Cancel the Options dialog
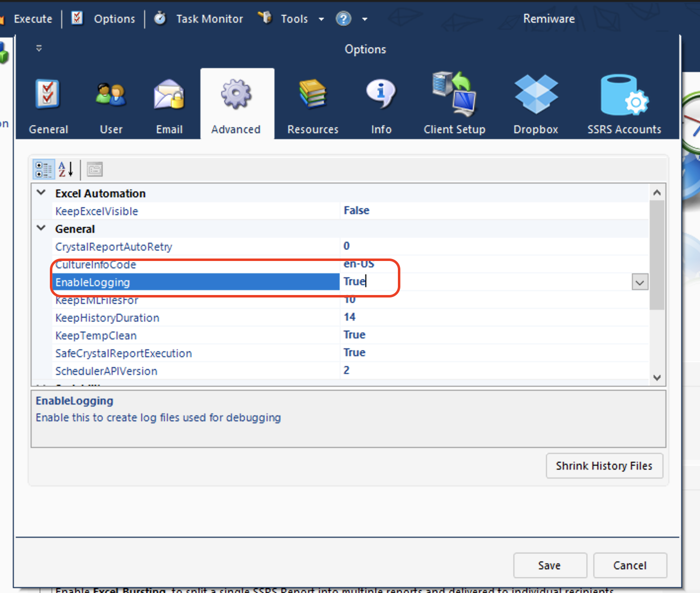This screenshot has height=593, width=700. (x=629, y=565)
